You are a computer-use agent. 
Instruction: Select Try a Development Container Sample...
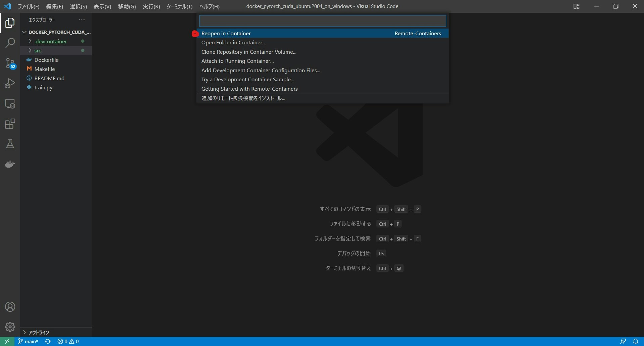[x=323, y=80]
